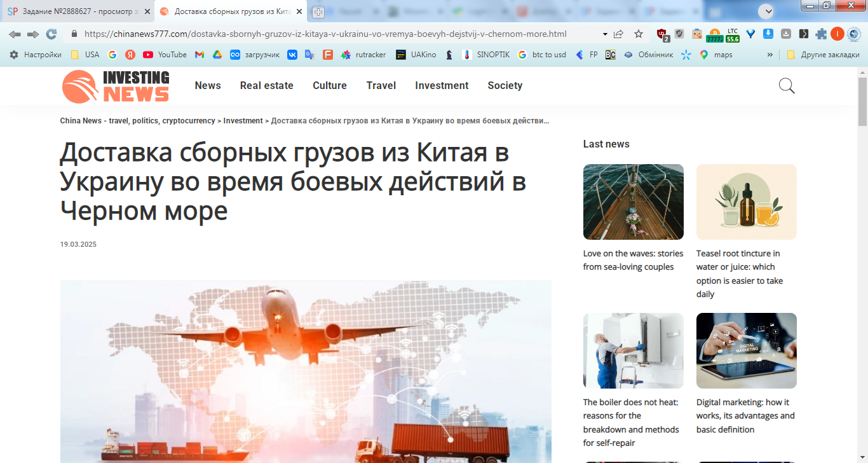Close the 'Задание №2888627' tab
The image size is (868, 463).
click(147, 11)
